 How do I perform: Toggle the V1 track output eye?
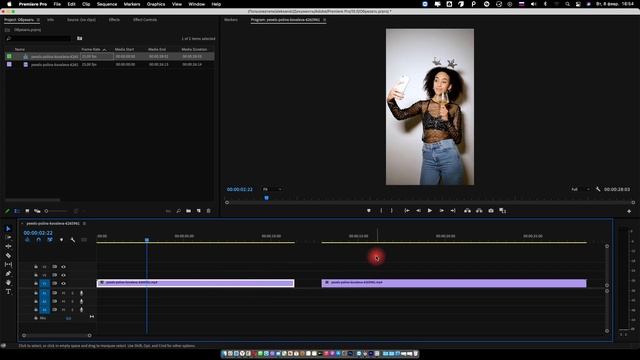pyautogui.click(x=63, y=283)
